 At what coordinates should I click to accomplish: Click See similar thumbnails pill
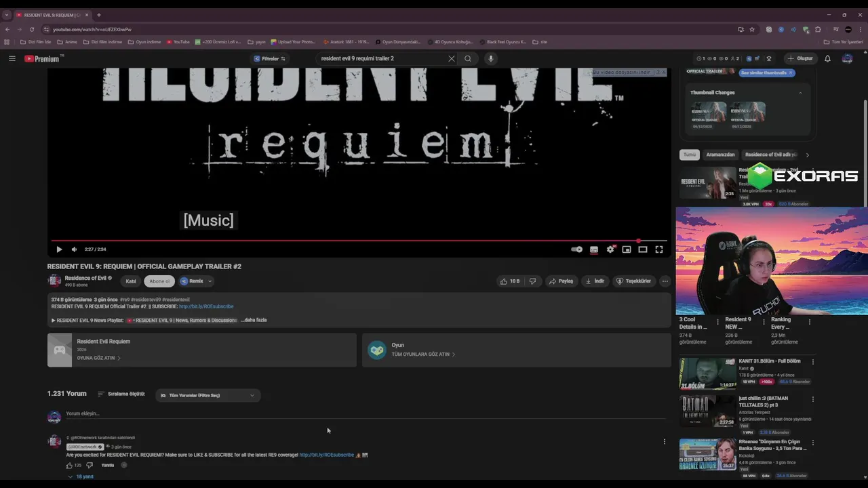(766, 73)
